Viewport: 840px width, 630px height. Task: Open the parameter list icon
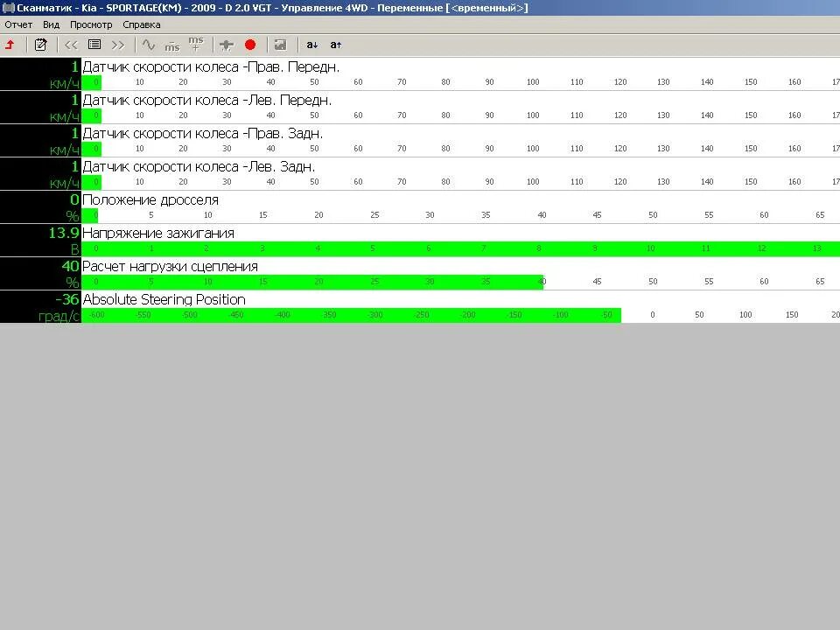point(94,45)
